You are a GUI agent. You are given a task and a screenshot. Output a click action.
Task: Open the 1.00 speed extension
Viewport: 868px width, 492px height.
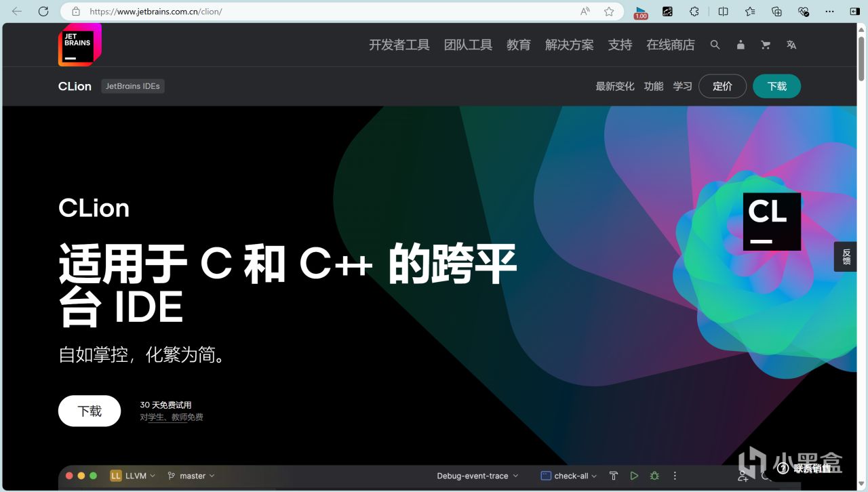(x=641, y=12)
